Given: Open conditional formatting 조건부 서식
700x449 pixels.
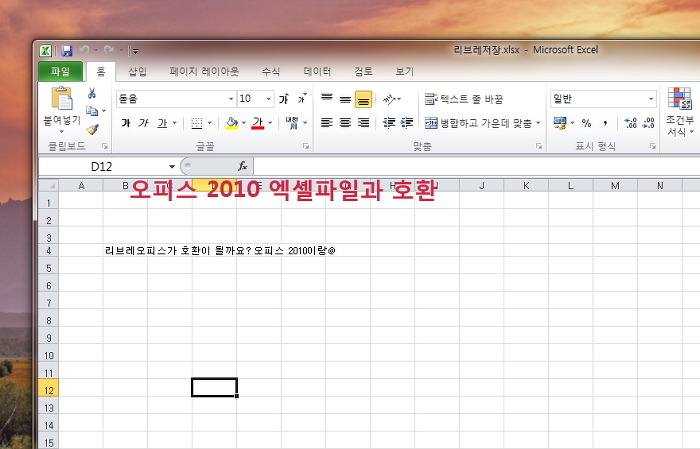Looking at the screenshot, I should point(679,112).
